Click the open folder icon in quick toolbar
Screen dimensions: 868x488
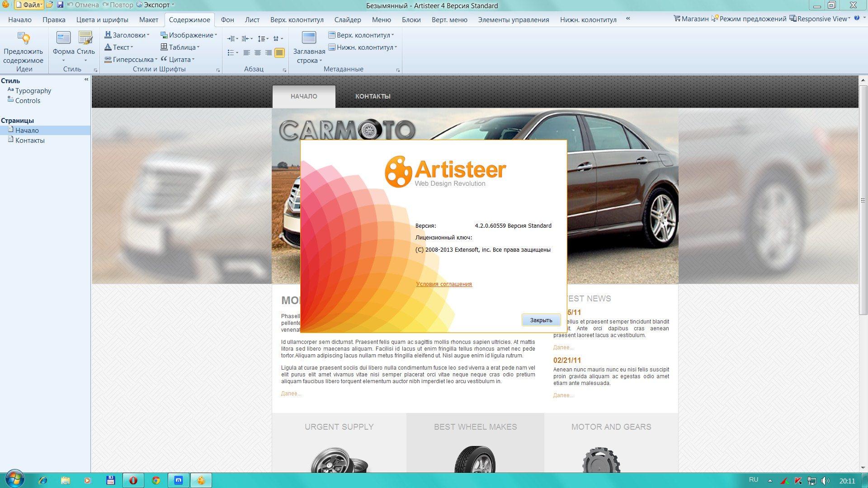coord(50,5)
